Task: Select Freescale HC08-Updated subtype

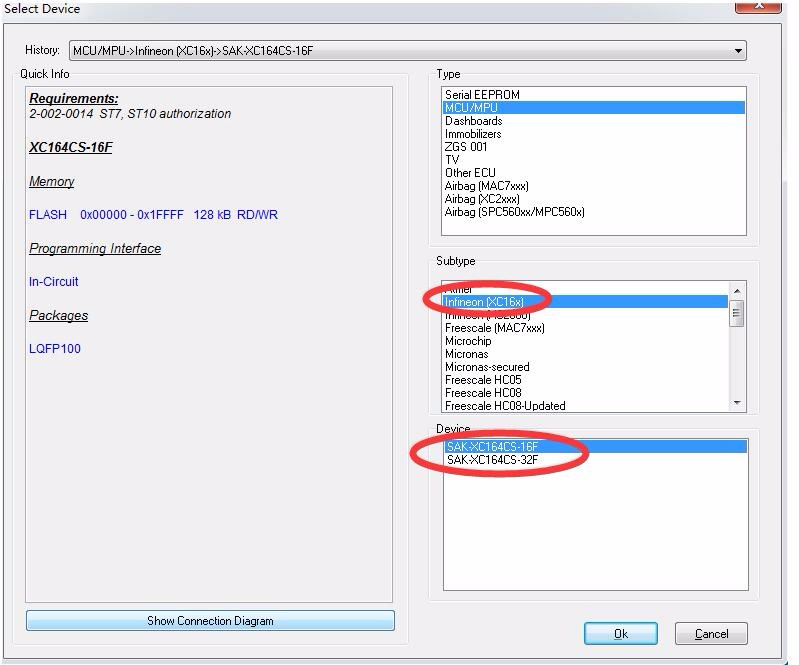Action: [x=585, y=406]
